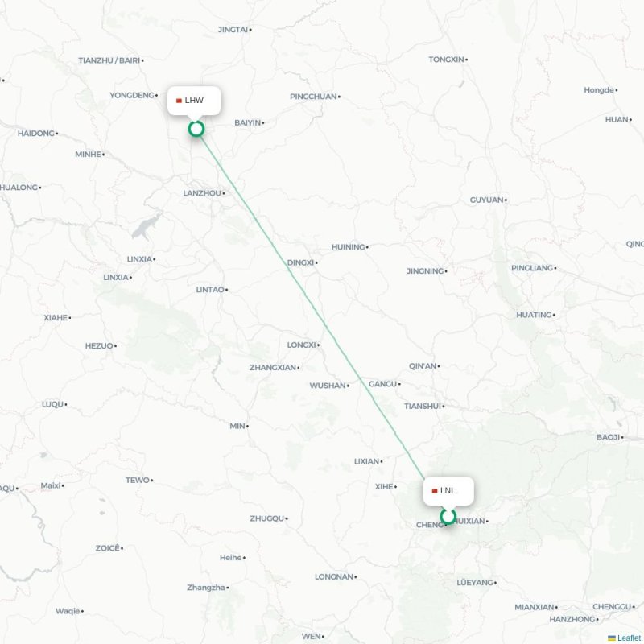Click the BAOJI city label

[x=610, y=437]
